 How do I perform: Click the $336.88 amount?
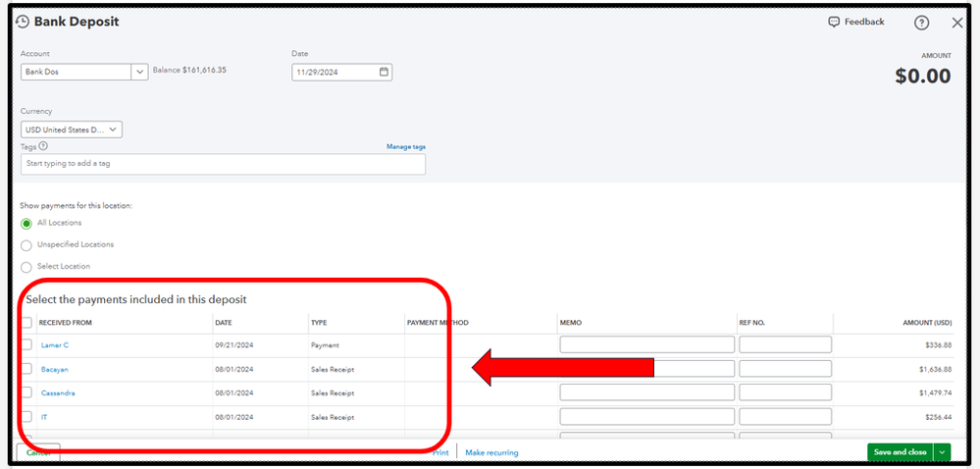939,345
